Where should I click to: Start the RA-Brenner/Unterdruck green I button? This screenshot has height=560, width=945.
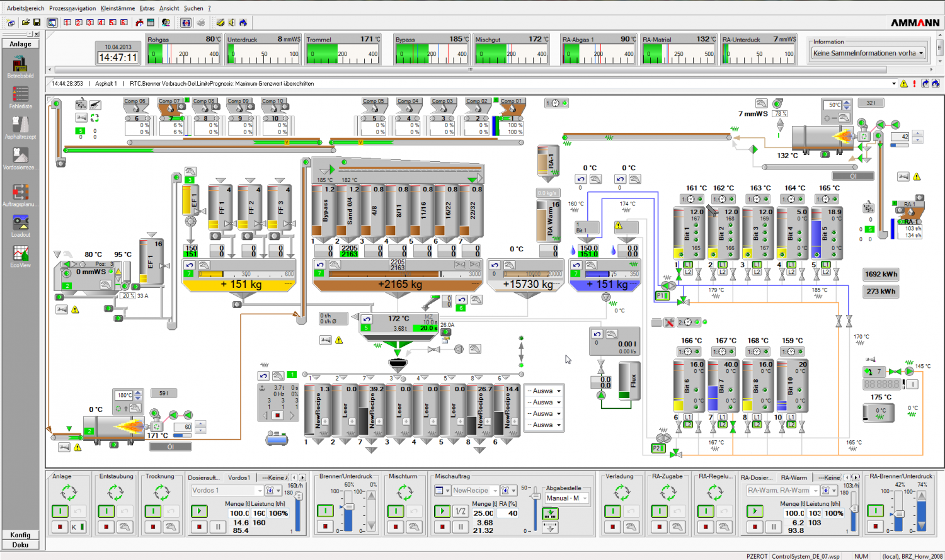876,511
